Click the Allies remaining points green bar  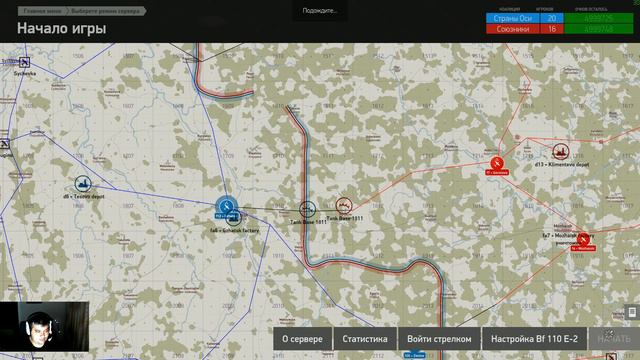click(x=599, y=29)
